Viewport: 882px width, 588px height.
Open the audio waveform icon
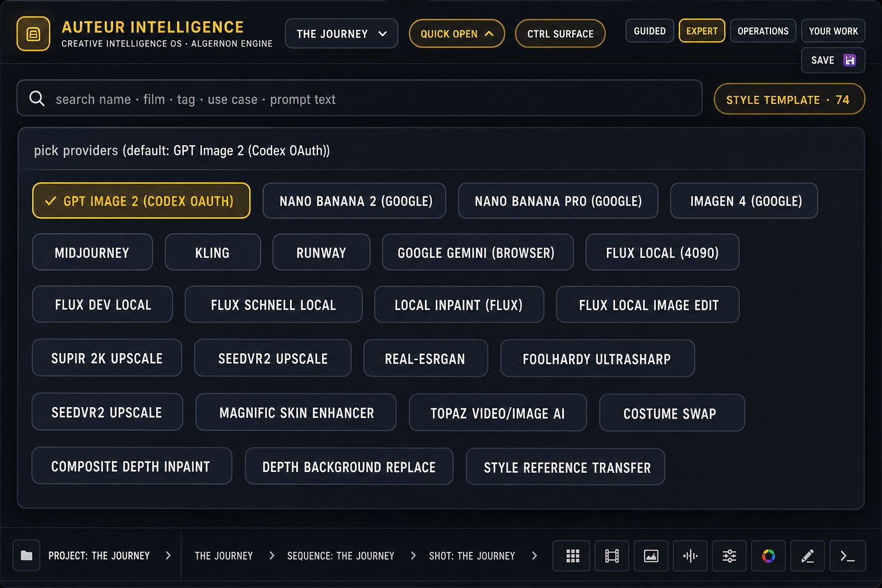pyautogui.click(x=690, y=555)
